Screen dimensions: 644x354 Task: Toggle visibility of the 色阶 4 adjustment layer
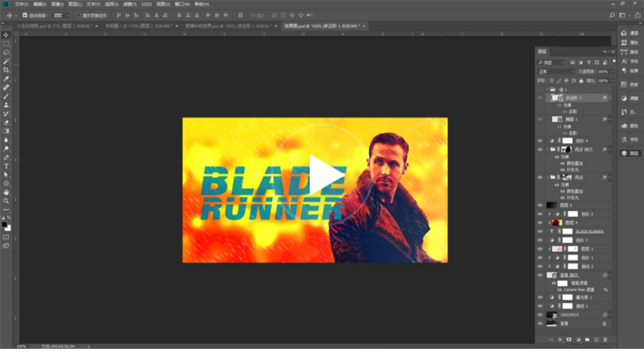click(x=540, y=141)
